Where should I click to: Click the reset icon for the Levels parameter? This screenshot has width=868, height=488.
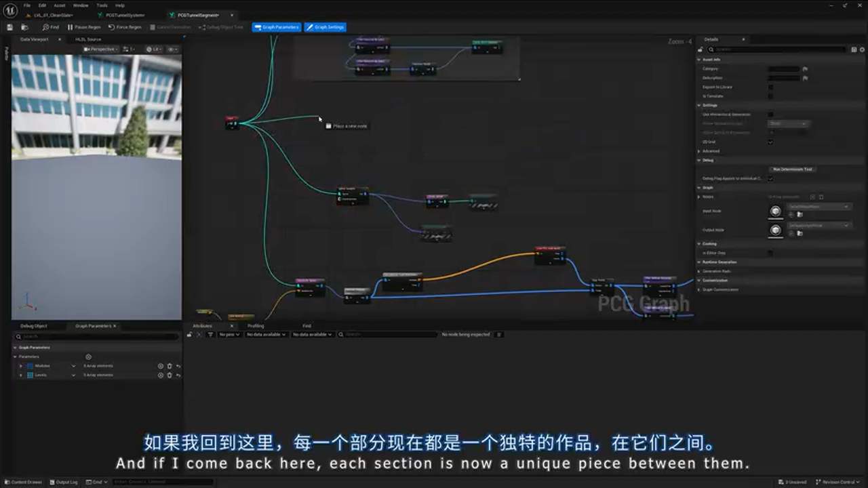[x=177, y=375]
